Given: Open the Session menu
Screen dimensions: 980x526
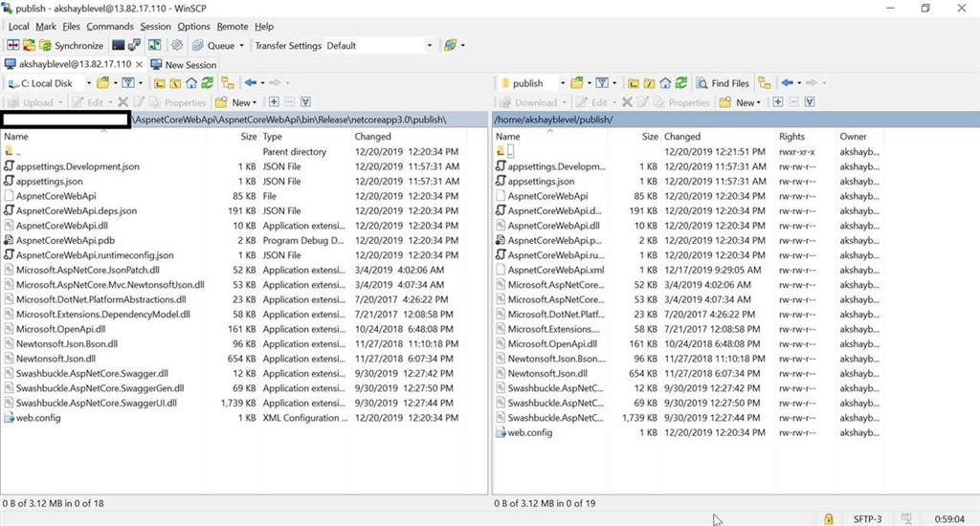Looking at the screenshot, I should pyautogui.click(x=156, y=26).
